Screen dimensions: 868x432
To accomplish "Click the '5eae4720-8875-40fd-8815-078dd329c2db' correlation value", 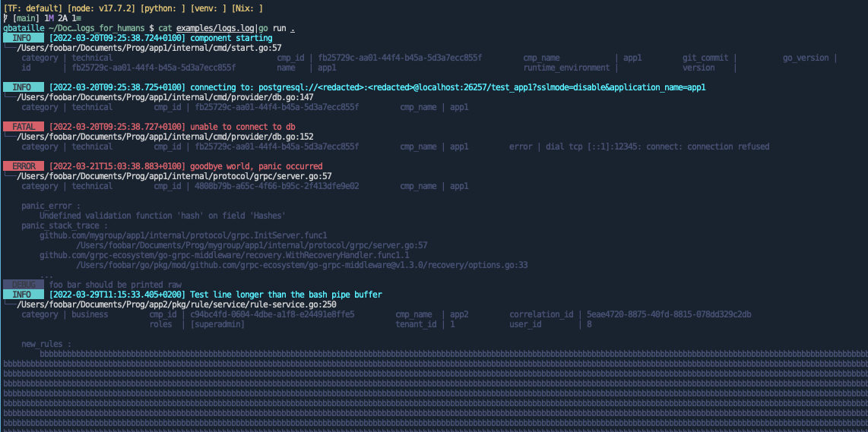I will (669, 314).
